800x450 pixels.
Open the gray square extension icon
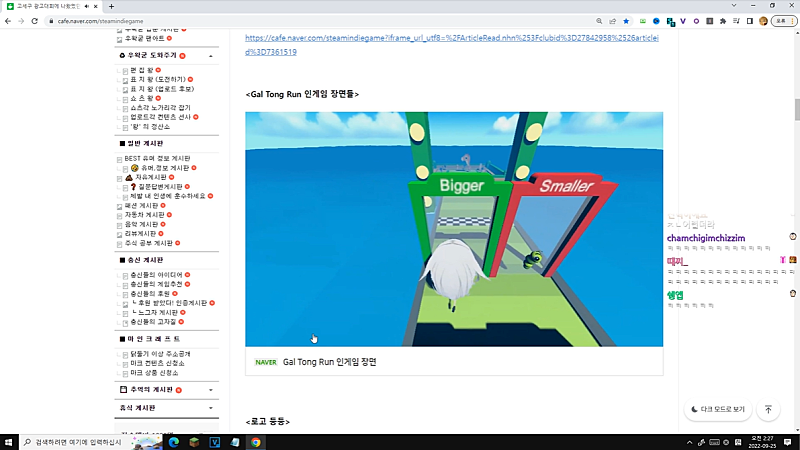pos(710,21)
